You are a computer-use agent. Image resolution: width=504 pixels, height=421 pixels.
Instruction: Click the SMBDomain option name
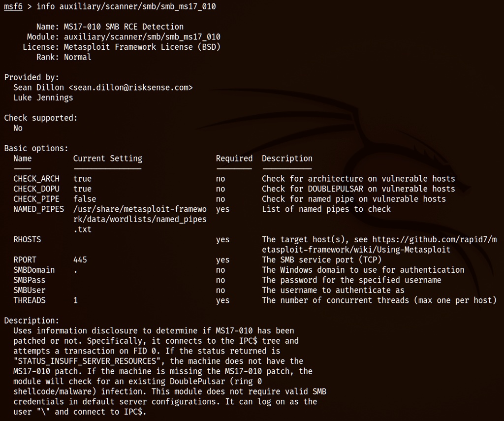[x=34, y=270]
